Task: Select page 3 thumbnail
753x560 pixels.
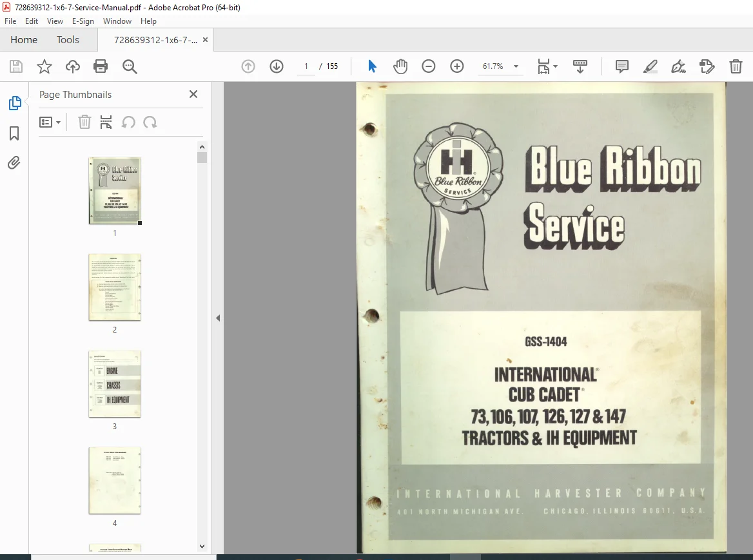Action: pyautogui.click(x=115, y=384)
